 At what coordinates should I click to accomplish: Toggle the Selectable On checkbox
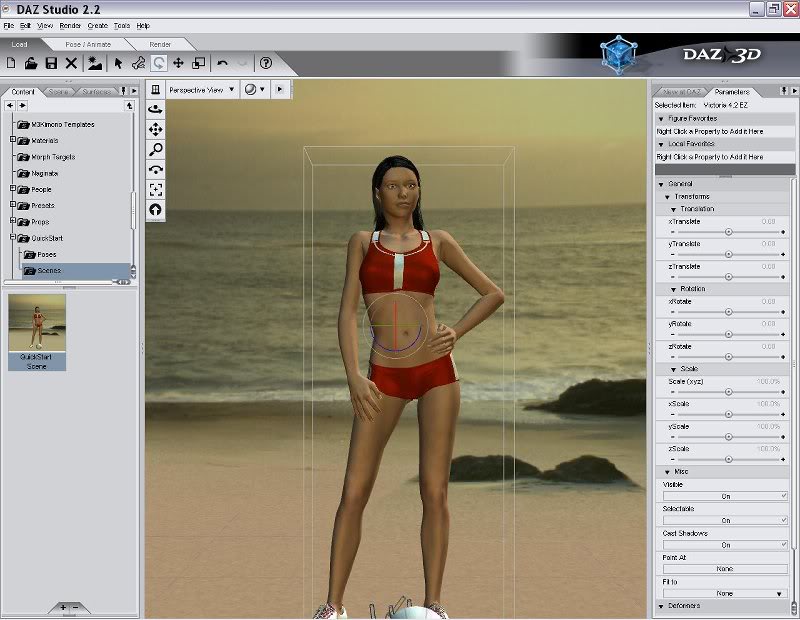(x=725, y=520)
